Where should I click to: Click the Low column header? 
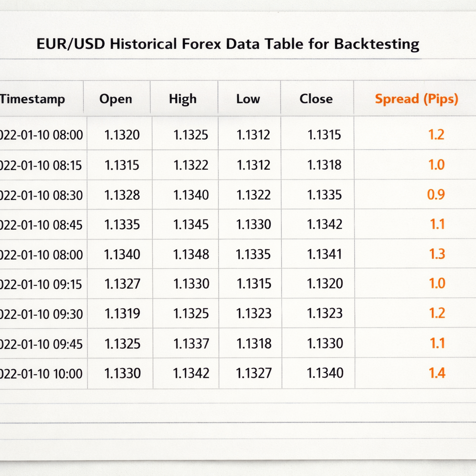pos(248,99)
